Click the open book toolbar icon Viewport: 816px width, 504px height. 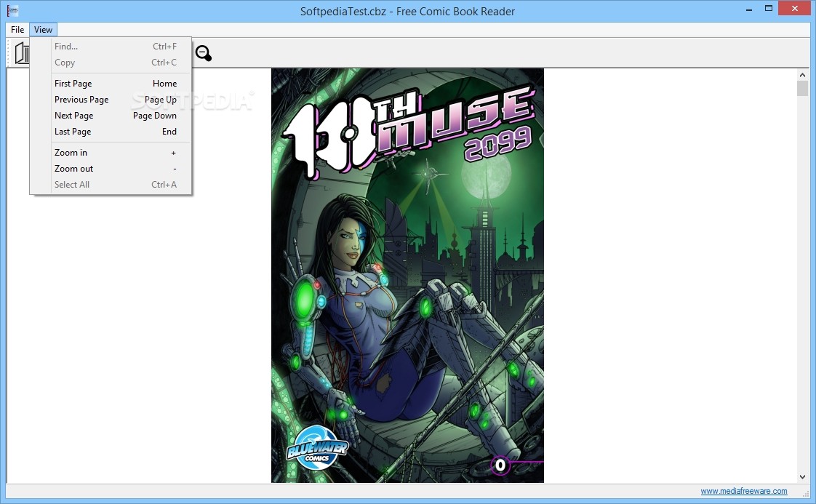[21, 53]
